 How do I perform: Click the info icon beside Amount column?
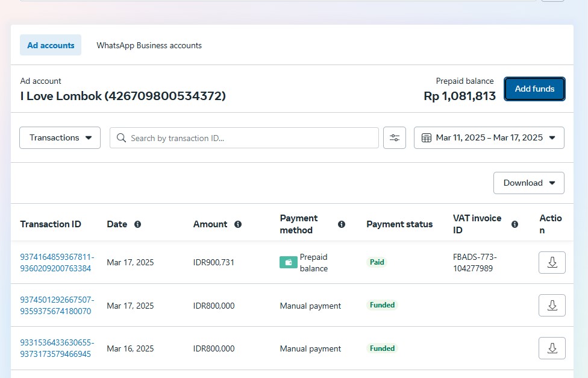[238, 224]
